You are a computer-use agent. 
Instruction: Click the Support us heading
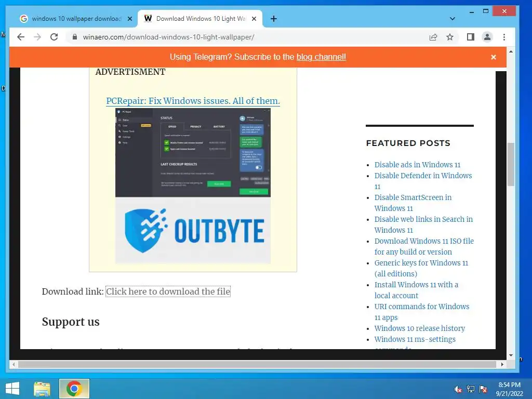click(x=71, y=322)
